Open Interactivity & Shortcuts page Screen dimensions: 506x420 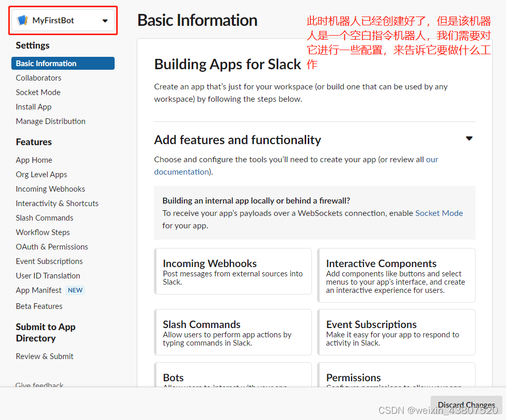(x=57, y=204)
